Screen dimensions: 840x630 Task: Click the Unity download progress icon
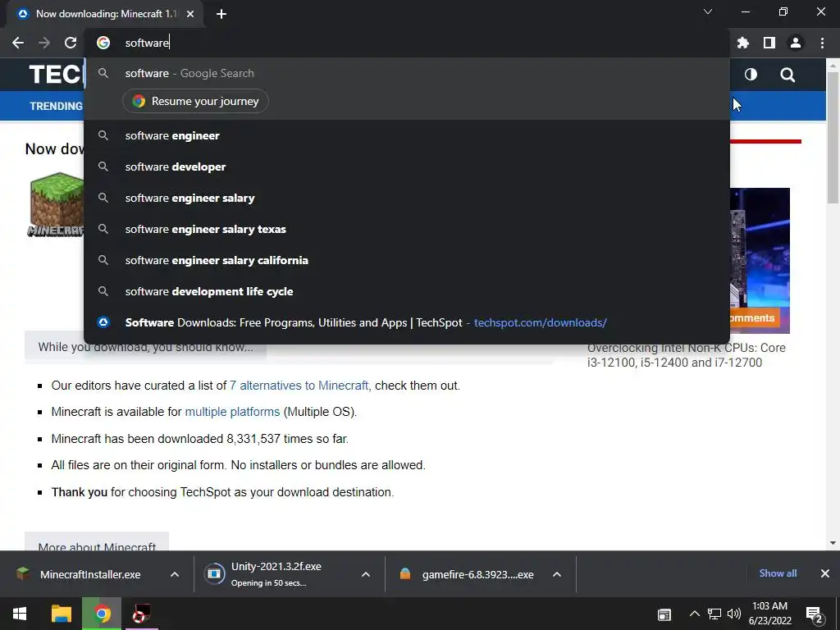(x=214, y=573)
